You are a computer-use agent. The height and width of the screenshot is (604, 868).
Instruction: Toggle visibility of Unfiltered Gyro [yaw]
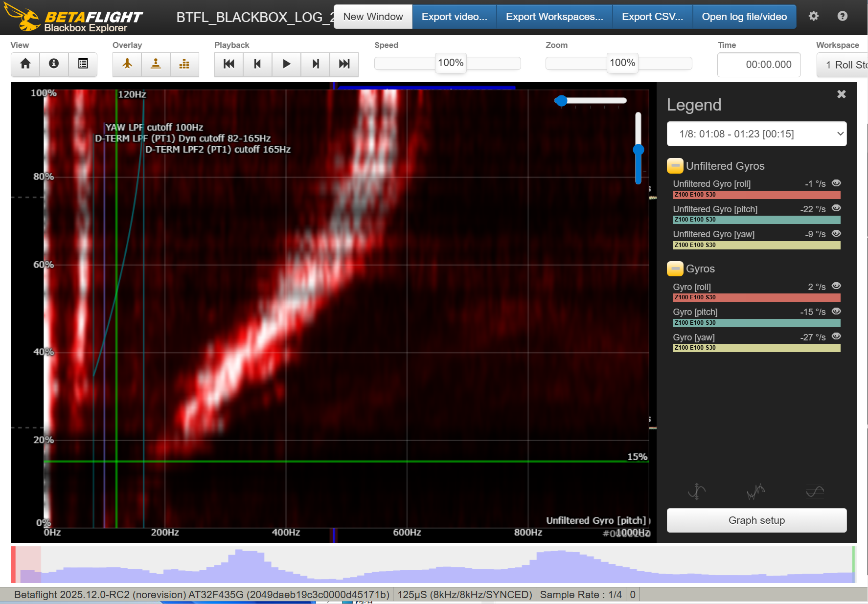coord(836,233)
